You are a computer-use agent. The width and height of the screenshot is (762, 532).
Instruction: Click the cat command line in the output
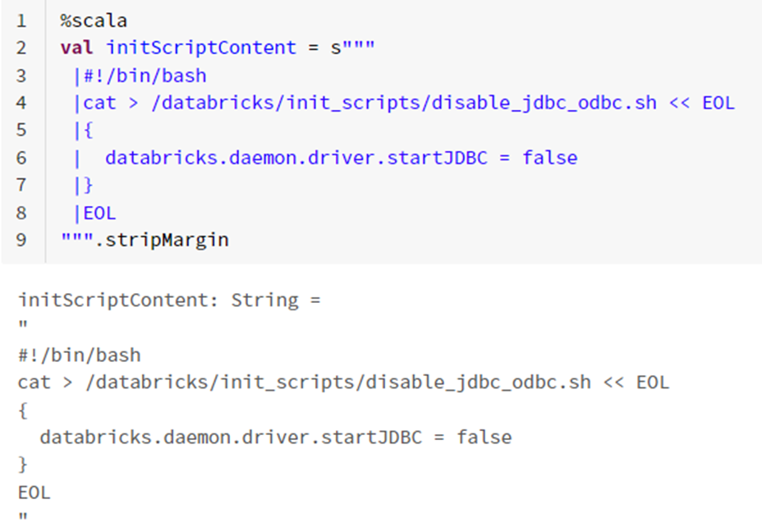(343, 383)
